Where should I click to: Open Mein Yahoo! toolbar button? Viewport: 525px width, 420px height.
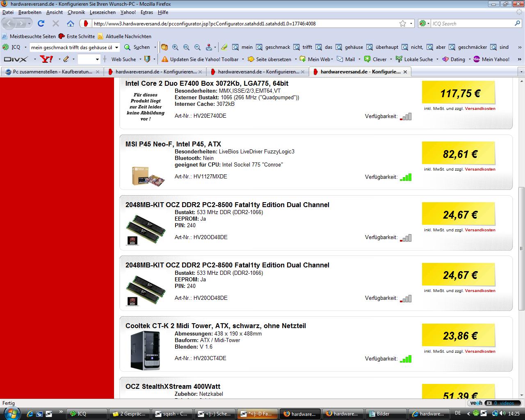pos(491,59)
